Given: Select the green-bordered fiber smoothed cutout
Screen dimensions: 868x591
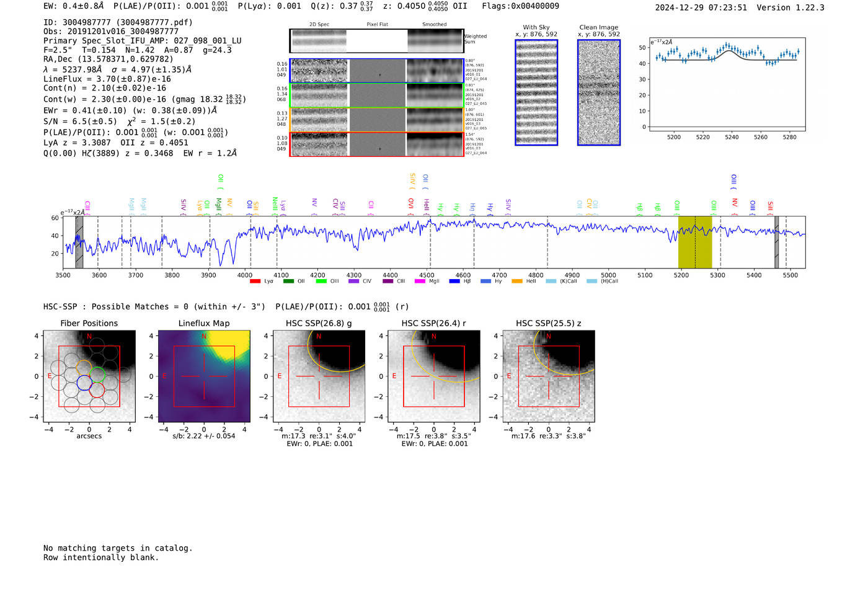Looking at the screenshot, I should [x=435, y=96].
